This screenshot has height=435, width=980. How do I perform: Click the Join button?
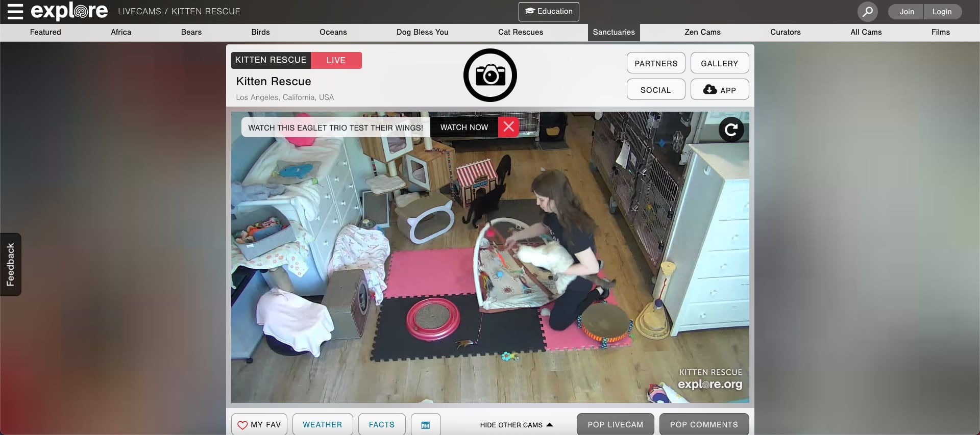coord(906,11)
